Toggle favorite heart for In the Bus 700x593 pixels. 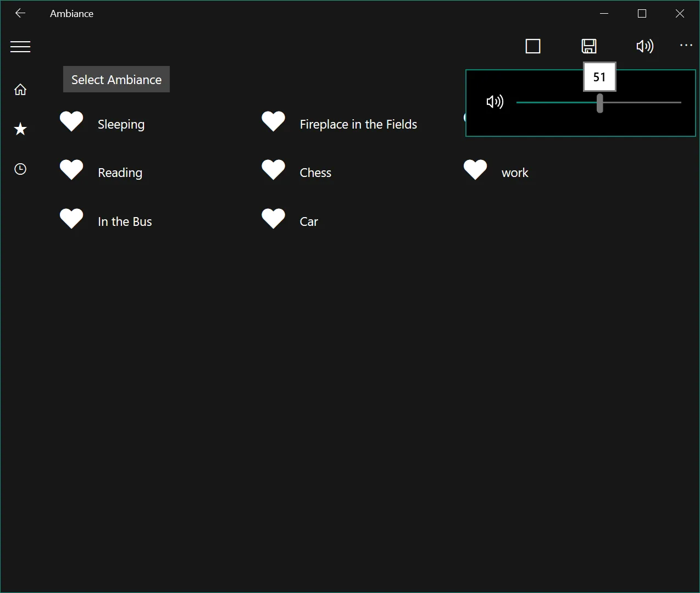click(71, 219)
